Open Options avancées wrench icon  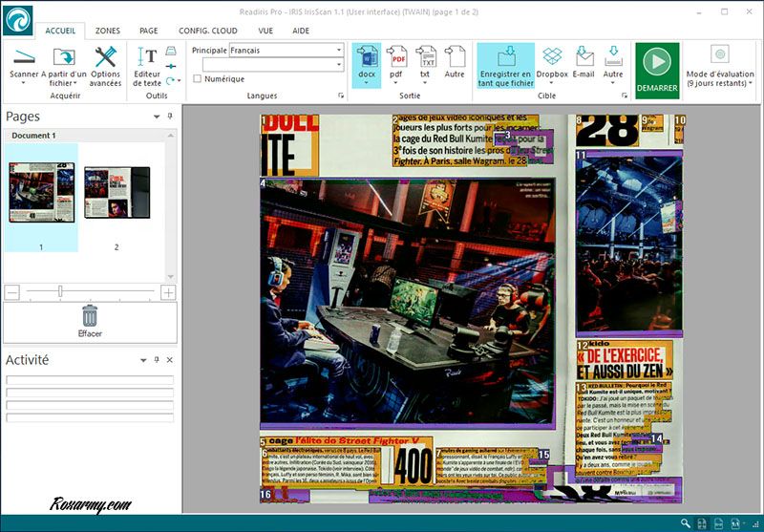pyautogui.click(x=105, y=57)
